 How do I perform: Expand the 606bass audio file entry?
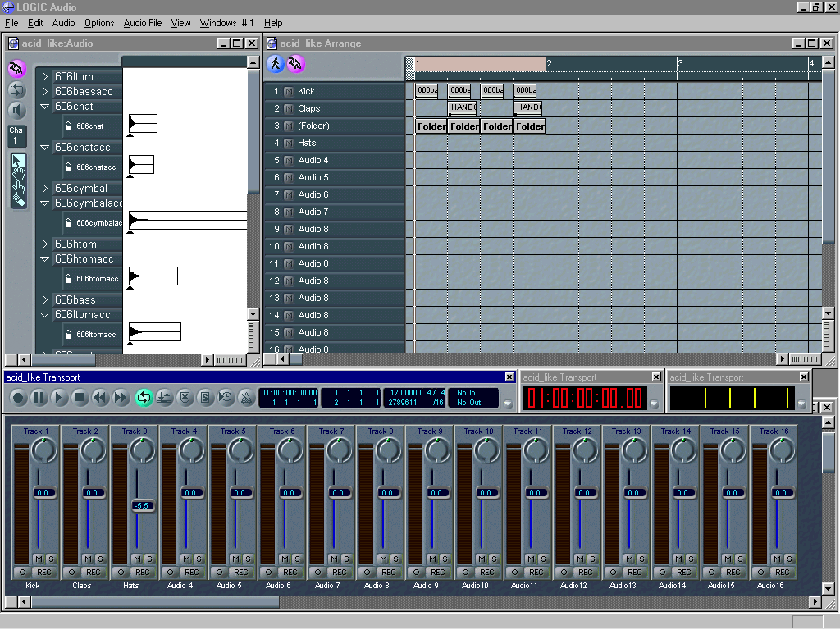coord(45,299)
